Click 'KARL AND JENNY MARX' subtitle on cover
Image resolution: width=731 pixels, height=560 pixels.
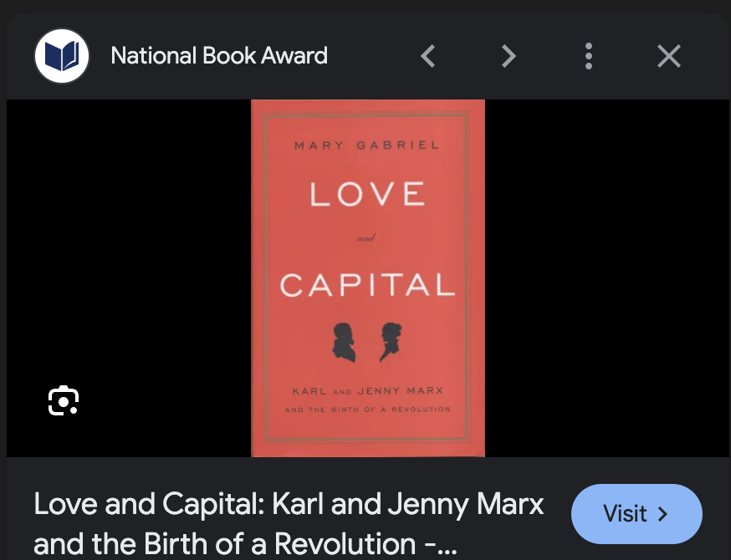click(368, 391)
